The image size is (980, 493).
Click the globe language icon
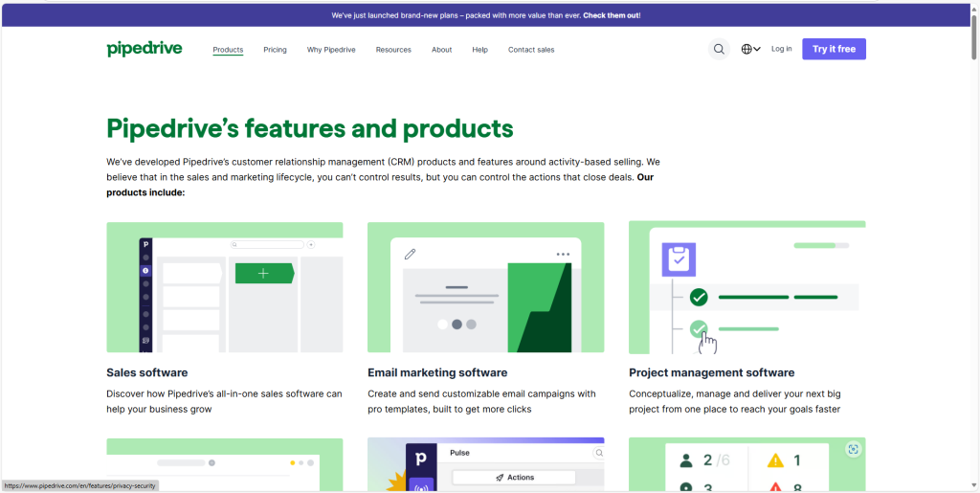pos(746,49)
